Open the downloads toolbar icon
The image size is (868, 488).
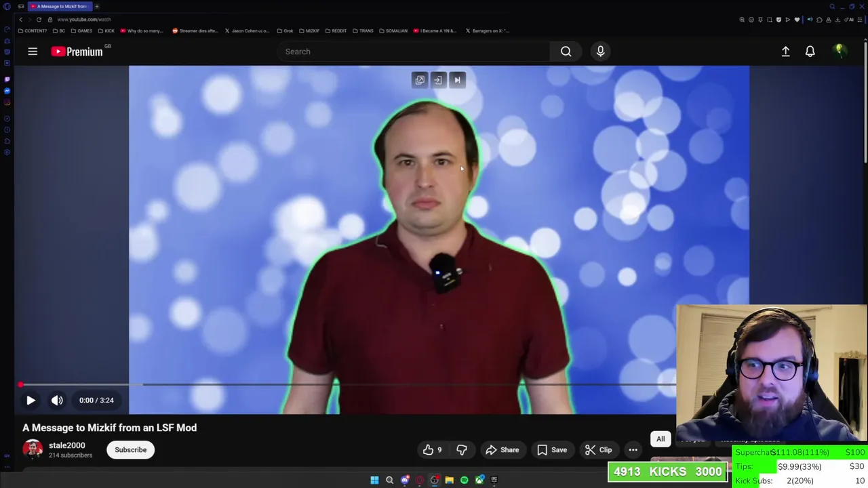[x=838, y=20]
